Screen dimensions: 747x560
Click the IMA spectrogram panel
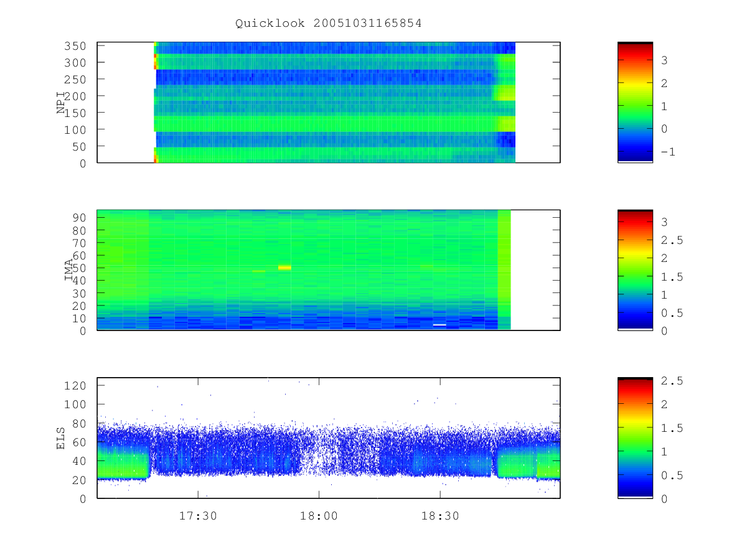pos(329,270)
